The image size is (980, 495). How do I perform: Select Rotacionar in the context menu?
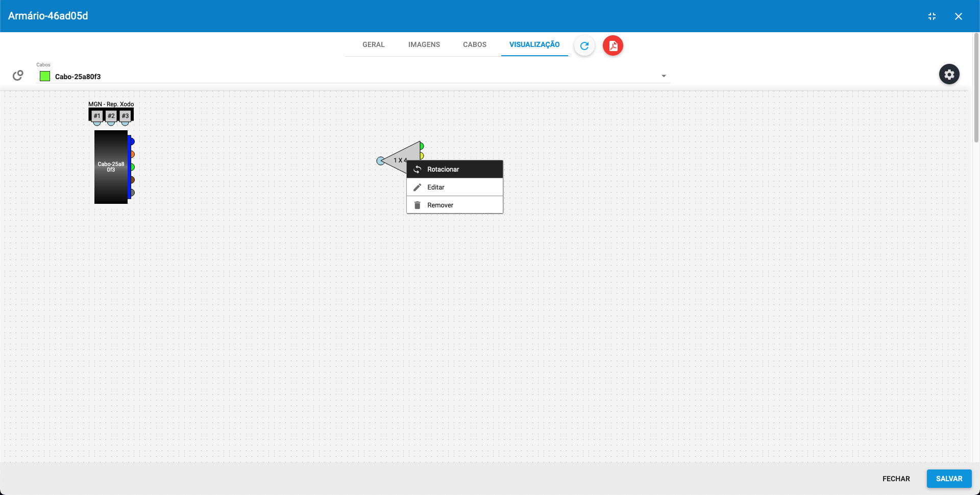(x=455, y=169)
